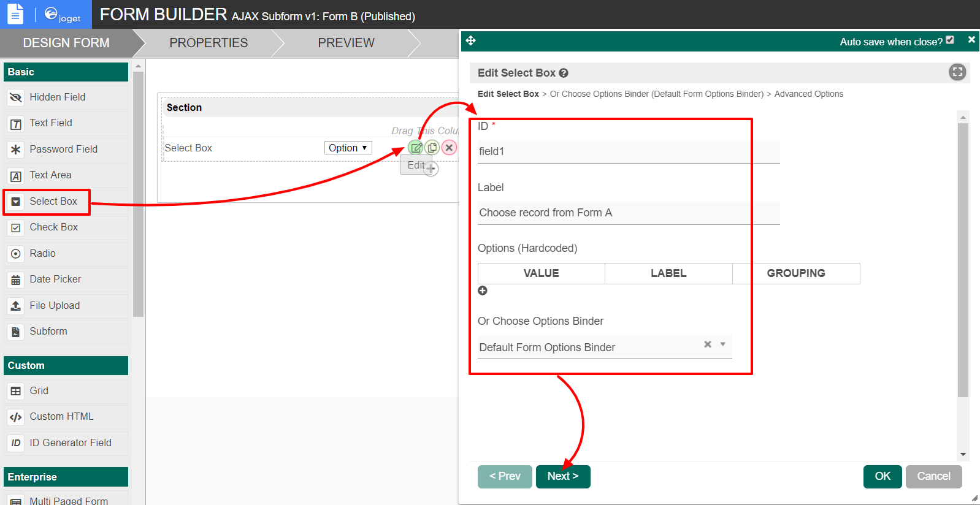
Task: Select the Date Picker element in palette
Action: pos(55,279)
